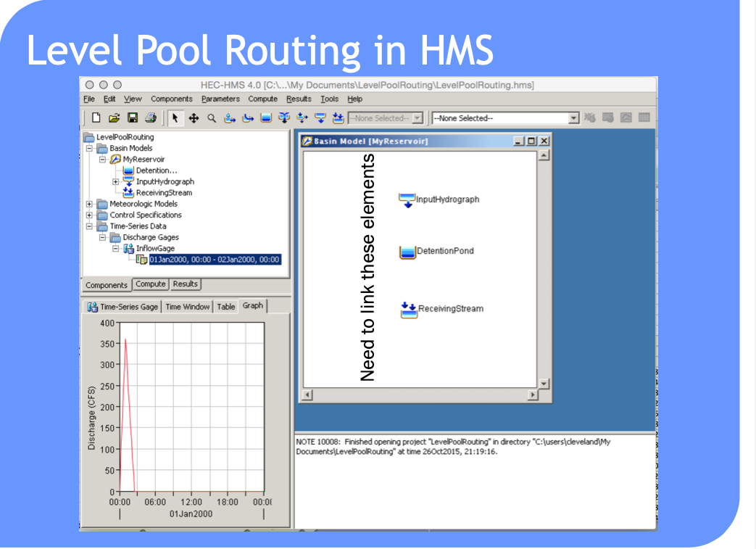Open the greyed-out None Selected dropdown

click(385, 118)
